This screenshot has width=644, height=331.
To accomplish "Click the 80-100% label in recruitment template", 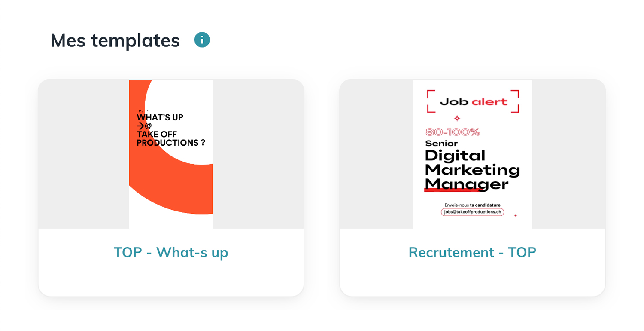I will 453,132.
